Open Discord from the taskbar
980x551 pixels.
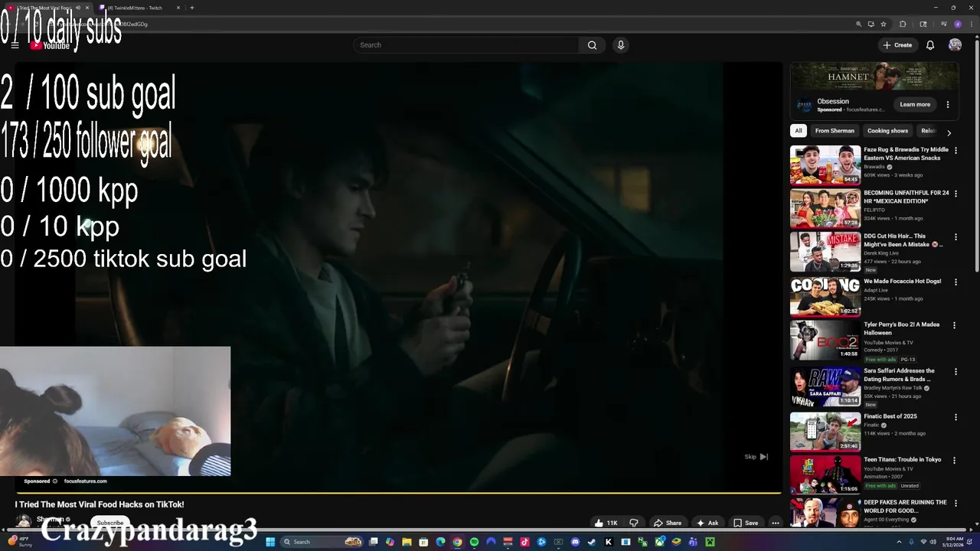(x=575, y=542)
